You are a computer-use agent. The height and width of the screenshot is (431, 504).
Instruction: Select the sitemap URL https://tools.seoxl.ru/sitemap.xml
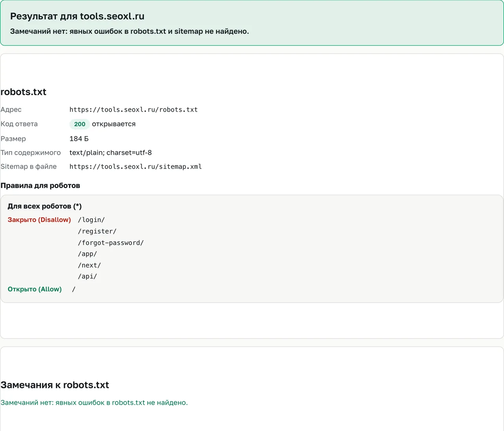135,167
